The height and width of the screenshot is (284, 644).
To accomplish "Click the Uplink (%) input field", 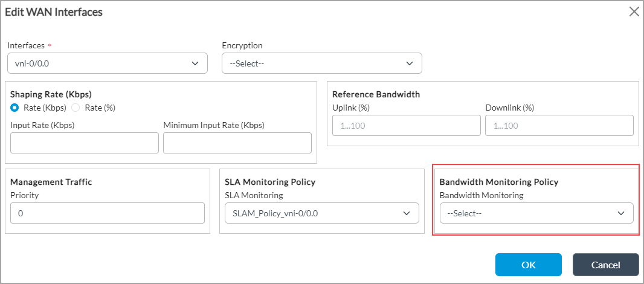I will tap(407, 126).
